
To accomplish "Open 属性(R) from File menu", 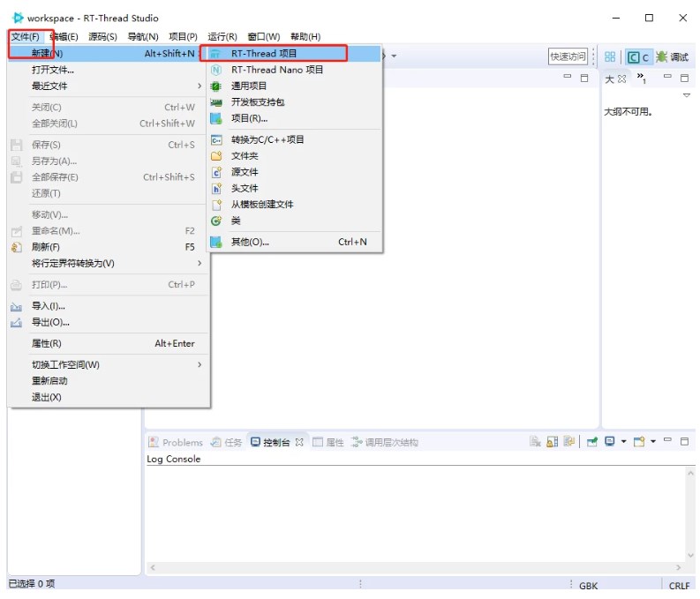I will click(109, 343).
